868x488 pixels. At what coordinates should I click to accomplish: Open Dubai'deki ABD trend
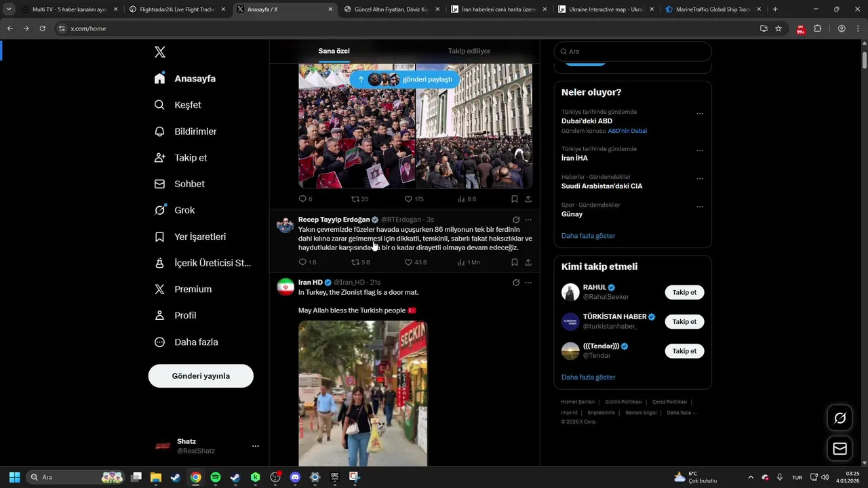coord(587,121)
